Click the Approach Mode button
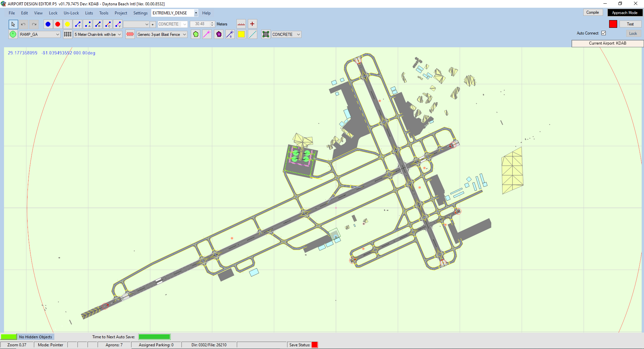 click(625, 13)
